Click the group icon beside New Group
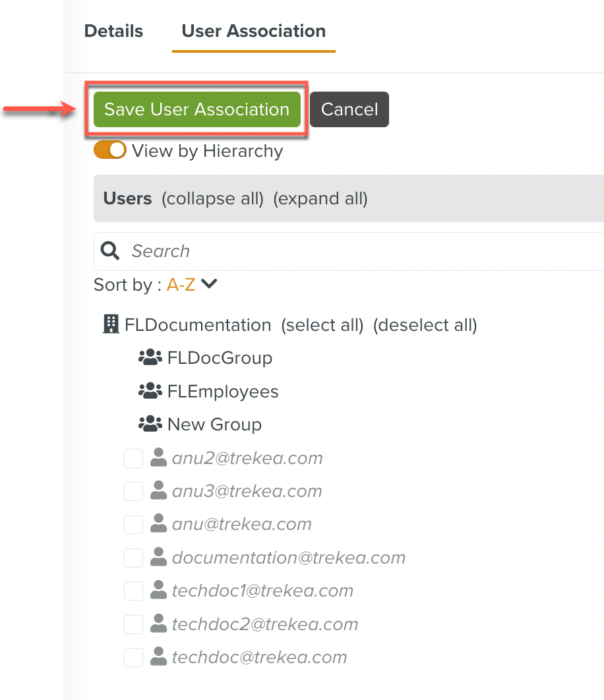 [x=150, y=424]
